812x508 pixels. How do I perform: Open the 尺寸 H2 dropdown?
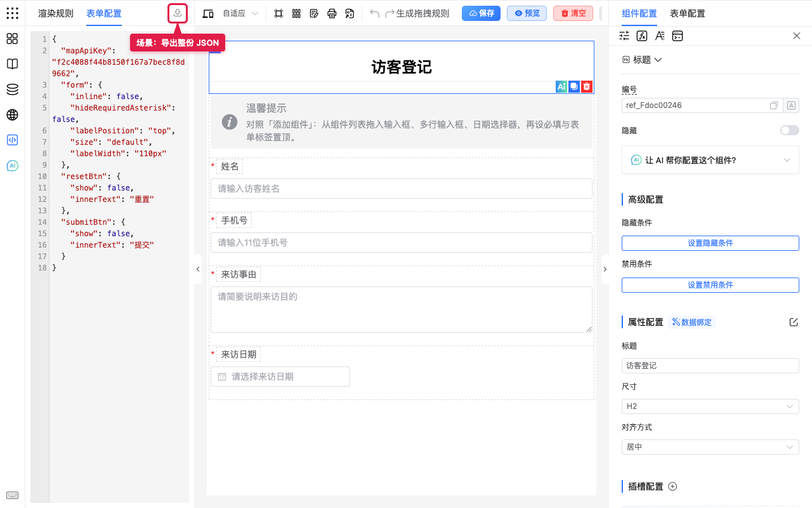click(710, 406)
